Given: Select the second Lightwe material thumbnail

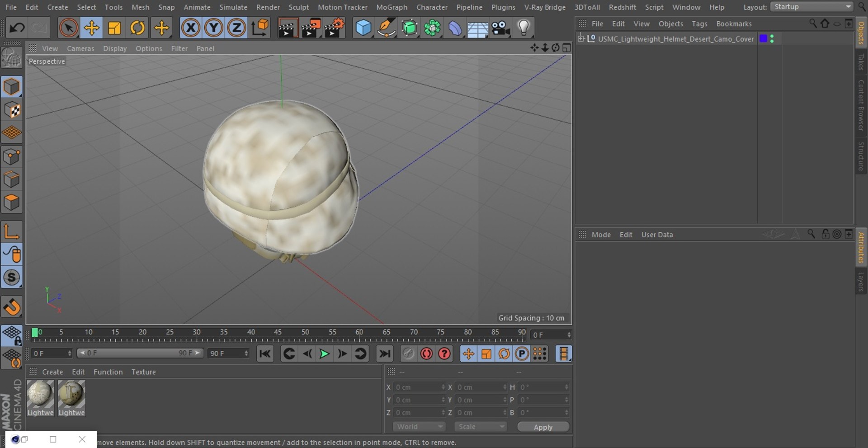Looking at the screenshot, I should click(71, 398).
